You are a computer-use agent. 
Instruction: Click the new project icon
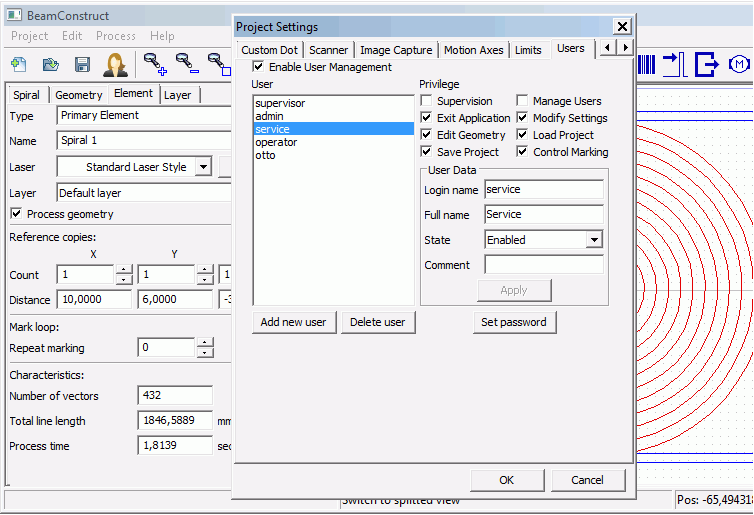(19, 64)
